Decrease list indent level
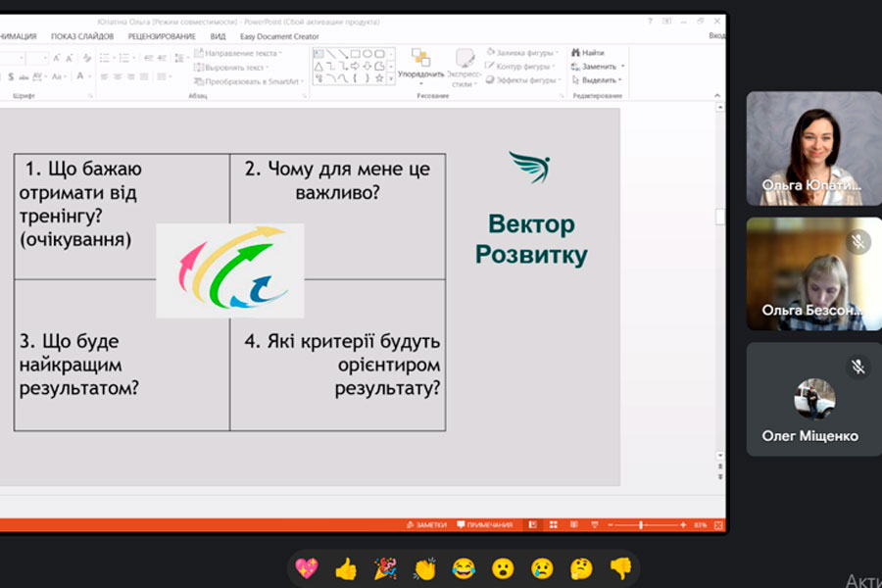 coord(149,58)
